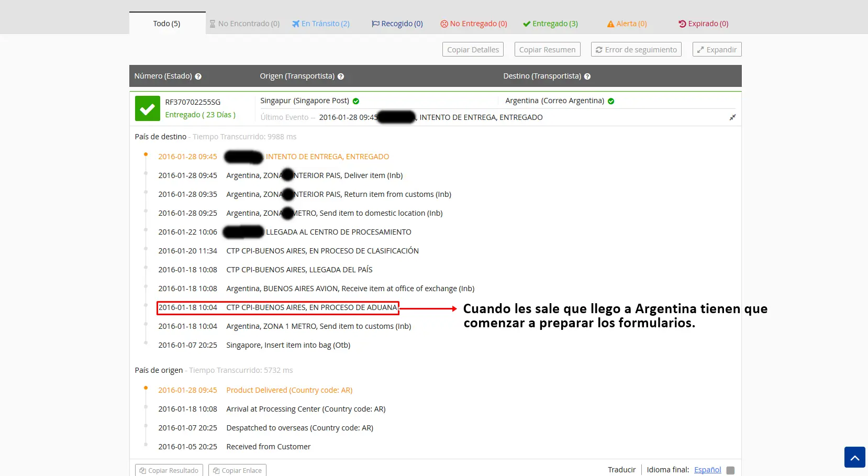
Task: Open Español language link
Action: (707, 470)
